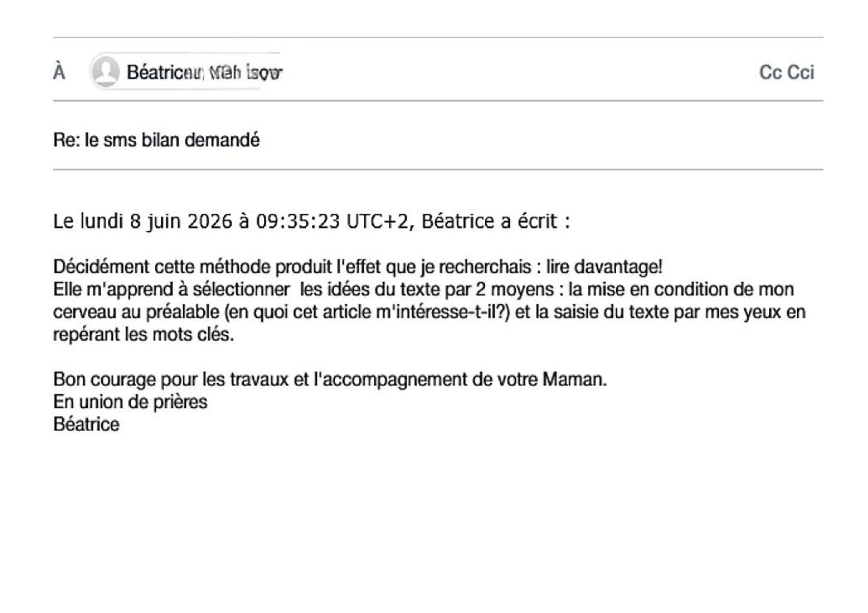The width and height of the screenshot is (868, 613).
Task: Edit the subject Re: le sms bilan demandé
Action: [156, 140]
